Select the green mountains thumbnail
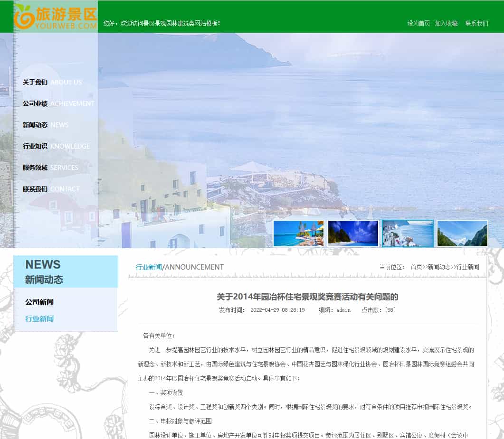 [462, 234]
